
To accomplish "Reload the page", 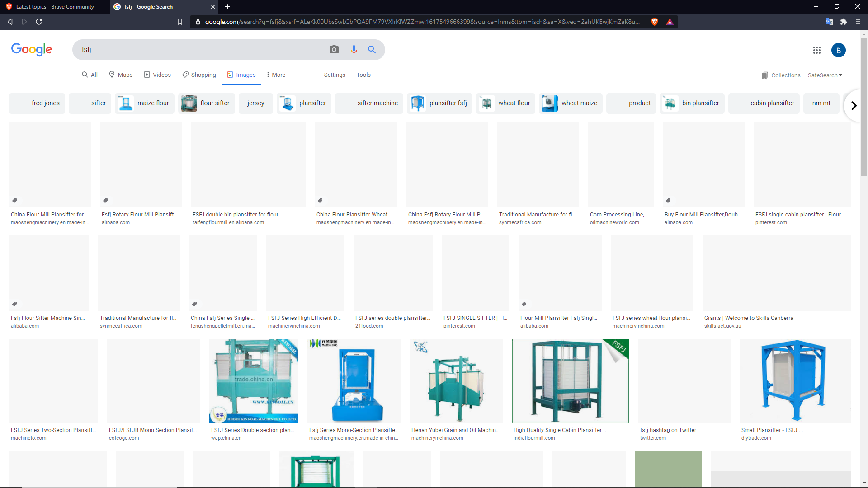I will pyautogui.click(x=39, y=22).
